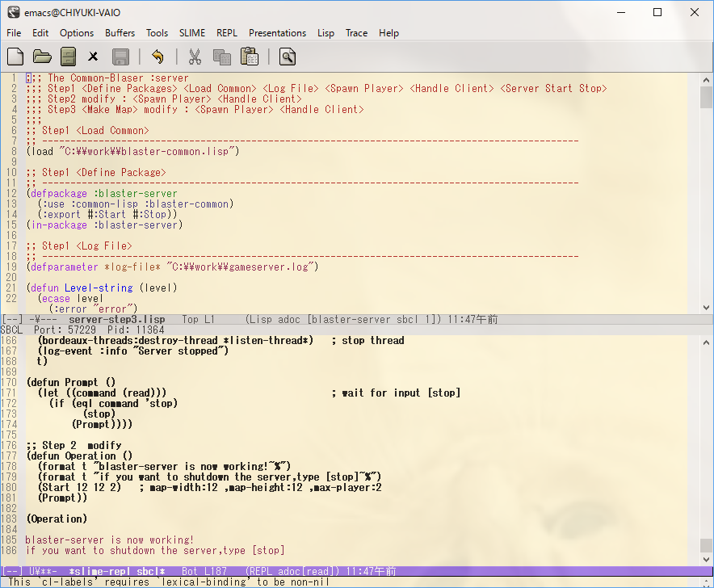Open the Presentations menu
The height and width of the screenshot is (588, 714).
(277, 33)
